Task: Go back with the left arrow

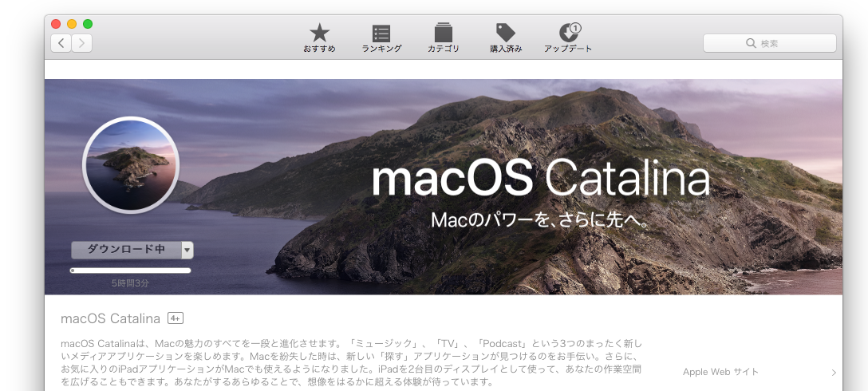Action: pyautogui.click(x=61, y=43)
